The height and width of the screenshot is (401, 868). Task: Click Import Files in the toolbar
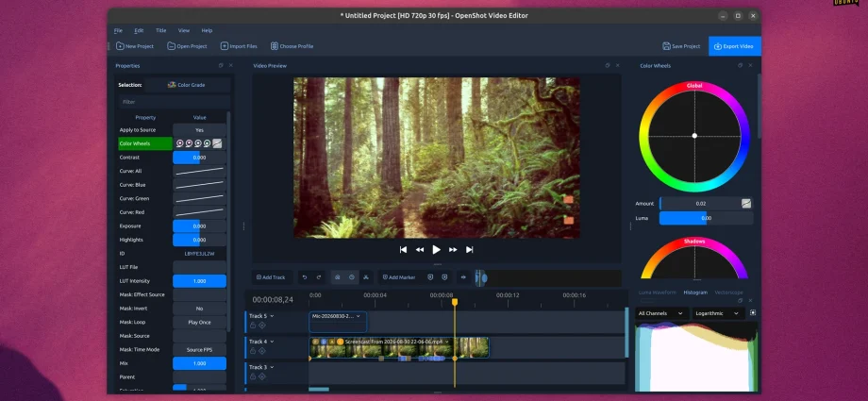point(239,46)
